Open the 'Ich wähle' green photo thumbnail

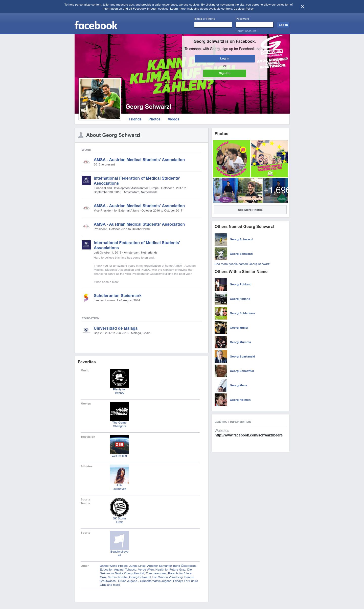pos(232,159)
